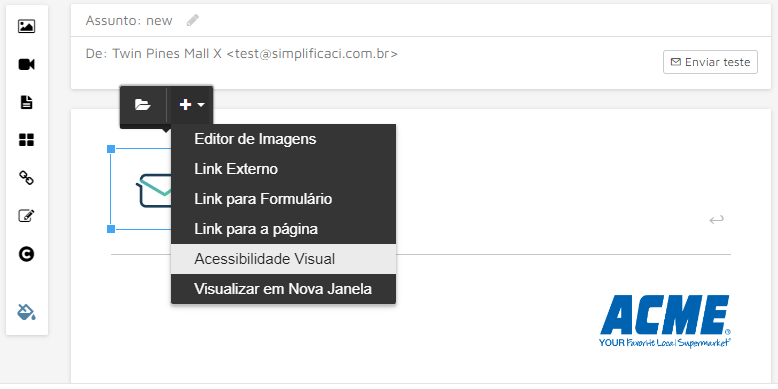778x389 pixels.
Task: Click the ACME supermarket logo image
Action: coord(665,322)
